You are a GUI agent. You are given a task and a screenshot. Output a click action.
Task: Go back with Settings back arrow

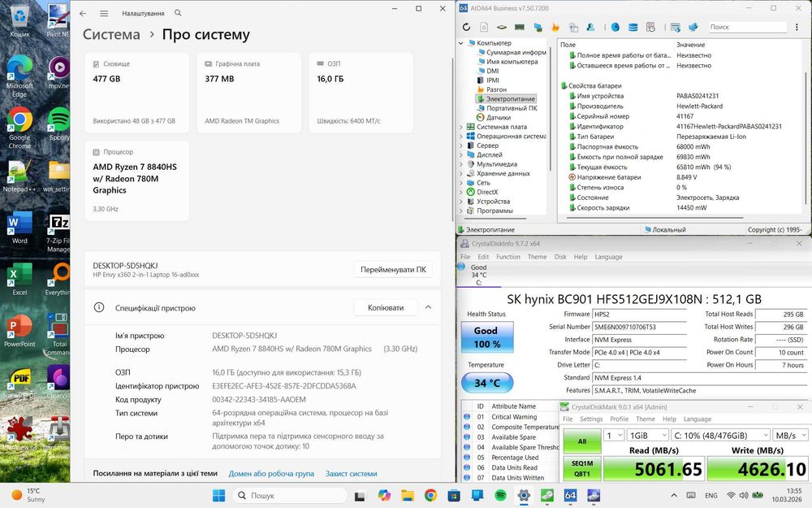83,14
